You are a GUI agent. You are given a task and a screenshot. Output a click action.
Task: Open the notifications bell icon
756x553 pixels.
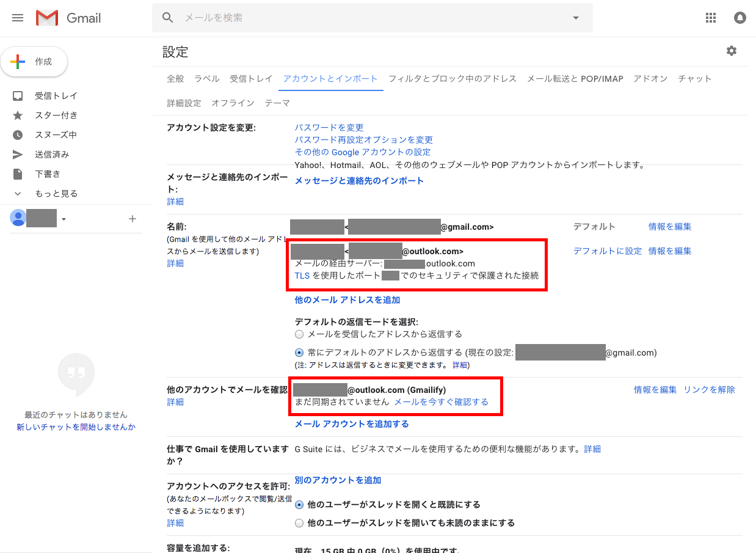click(x=740, y=18)
